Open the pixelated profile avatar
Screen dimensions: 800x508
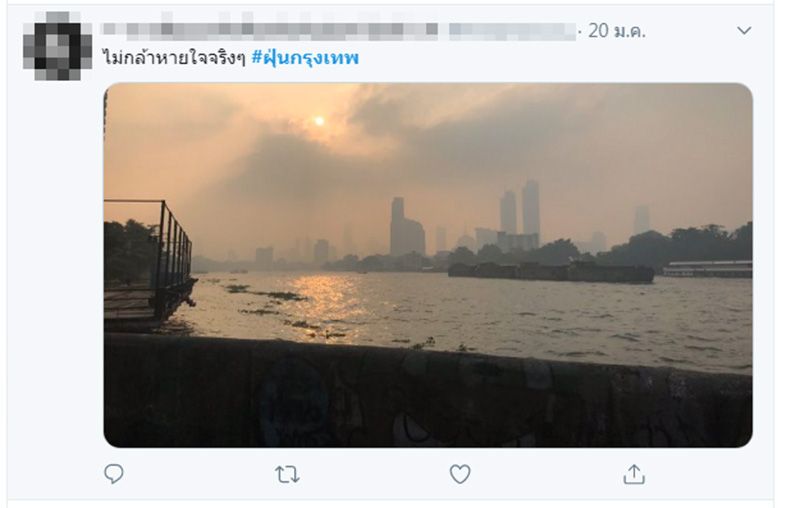pyautogui.click(x=57, y=46)
